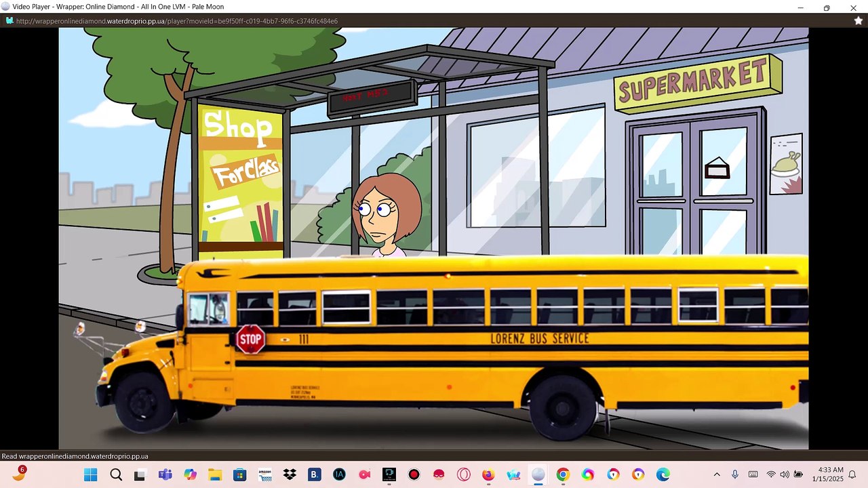
Task: Open the volume speaker tray icon
Action: 785,474
